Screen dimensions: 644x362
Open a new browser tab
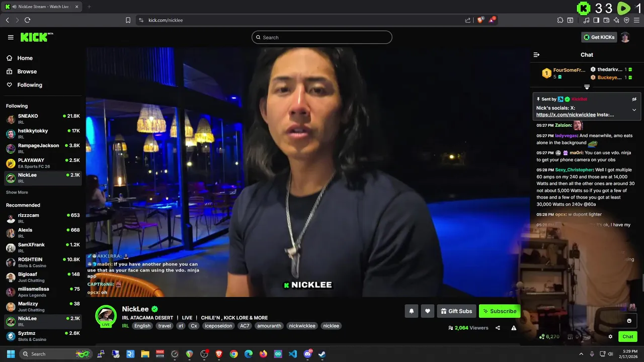coord(89,7)
